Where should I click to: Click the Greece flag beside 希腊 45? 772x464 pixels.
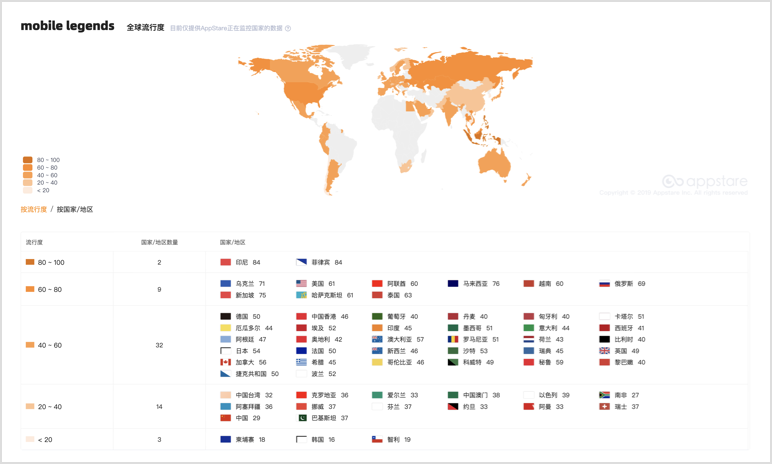click(x=302, y=362)
